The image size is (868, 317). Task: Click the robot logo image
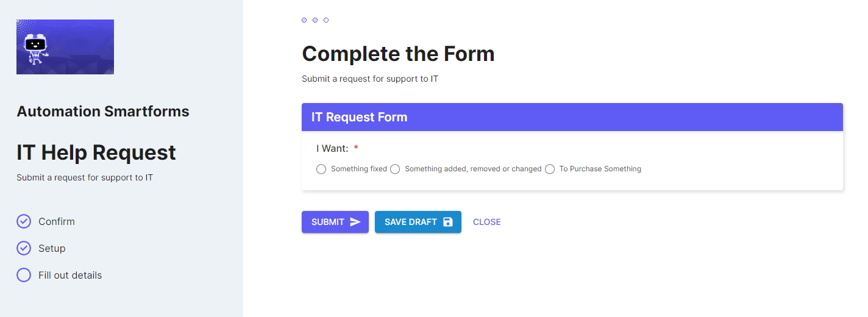65,47
